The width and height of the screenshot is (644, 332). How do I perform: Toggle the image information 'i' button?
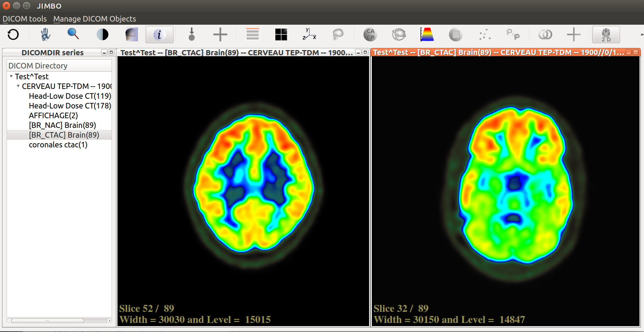(x=160, y=34)
